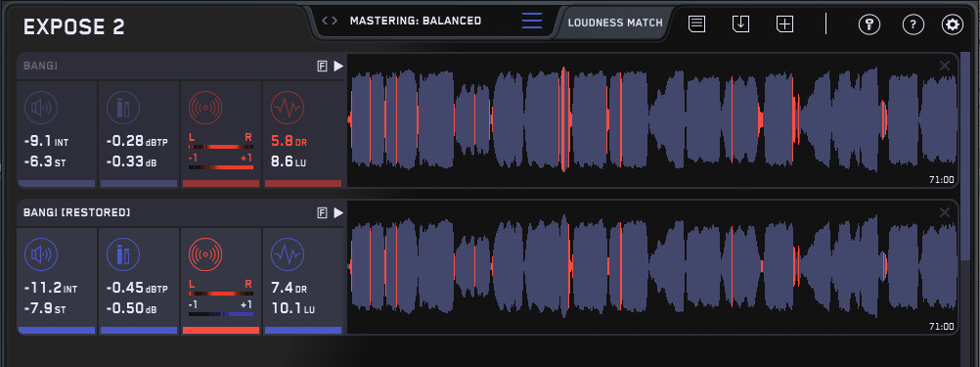Open the report list icon in header

tap(697, 24)
